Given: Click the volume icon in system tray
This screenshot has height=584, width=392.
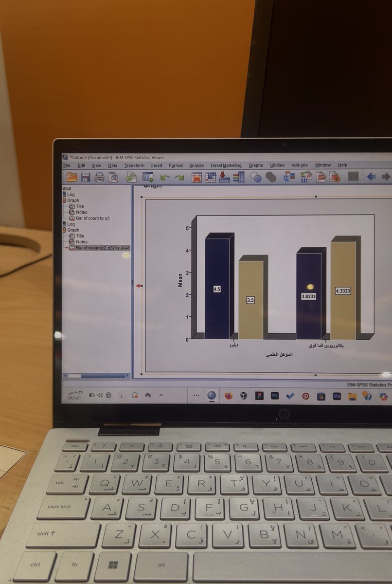Looking at the screenshot, I should point(100,395).
